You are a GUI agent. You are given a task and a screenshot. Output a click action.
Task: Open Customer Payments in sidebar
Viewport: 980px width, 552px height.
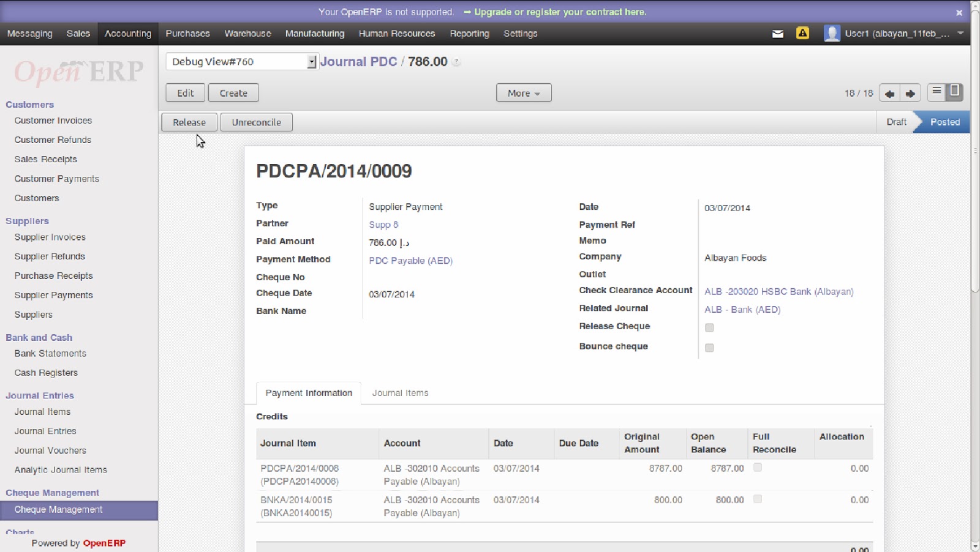point(57,179)
